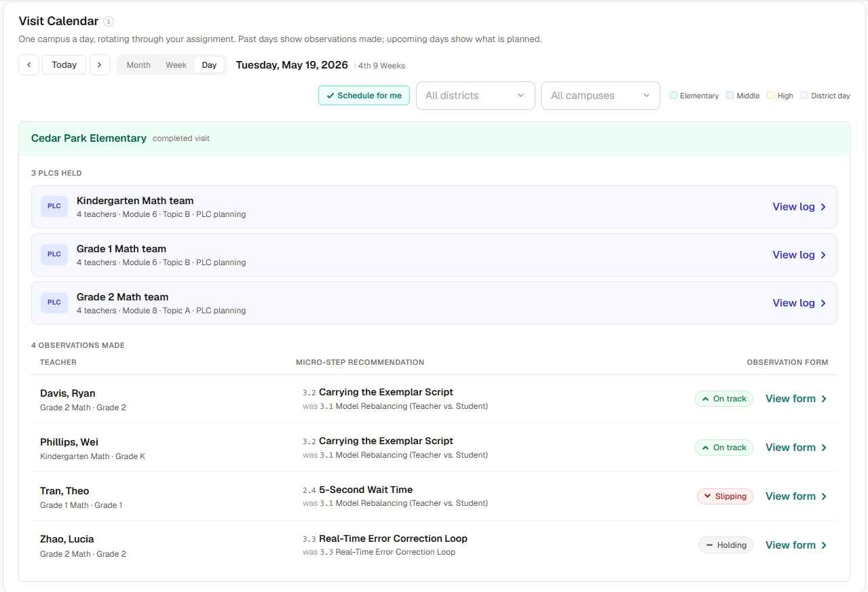This screenshot has width=868, height=592.
Task: Click the High legend swatch
Action: tap(770, 96)
